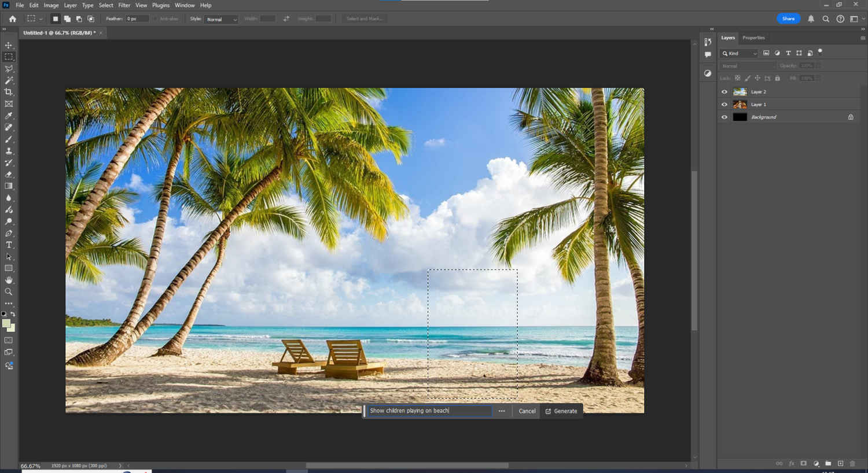Switch to the Properties tab
The height and width of the screenshot is (473, 868).
click(x=753, y=38)
